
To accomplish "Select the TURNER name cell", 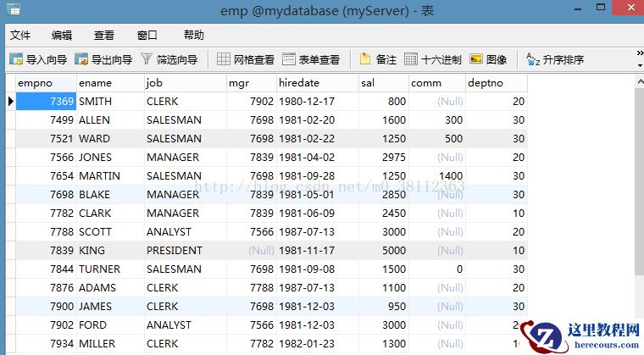I will (110, 269).
